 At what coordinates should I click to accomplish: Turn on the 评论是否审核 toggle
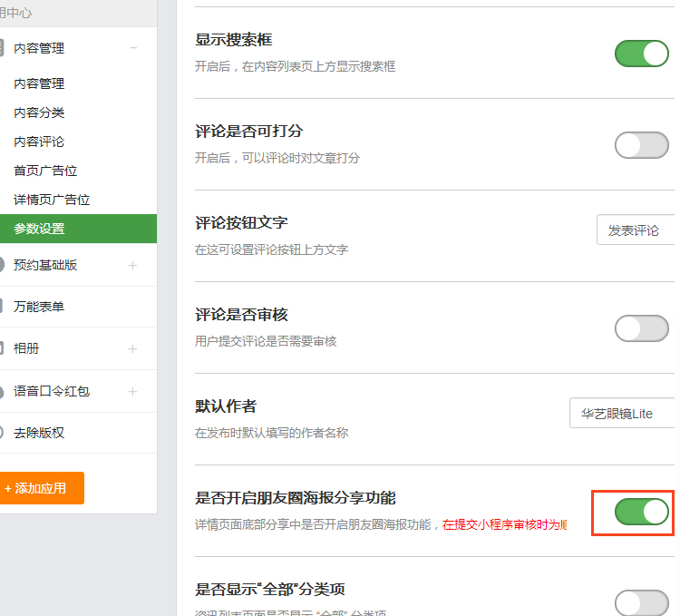641,328
